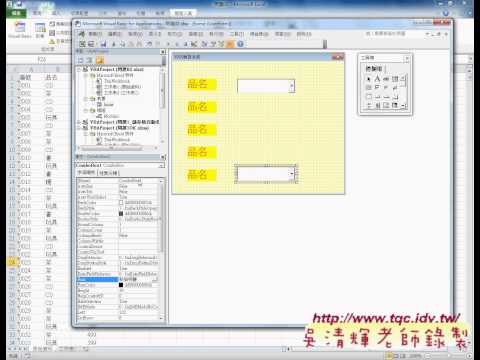
Task: Close the Project Explorer pane
Action: [163, 52]
